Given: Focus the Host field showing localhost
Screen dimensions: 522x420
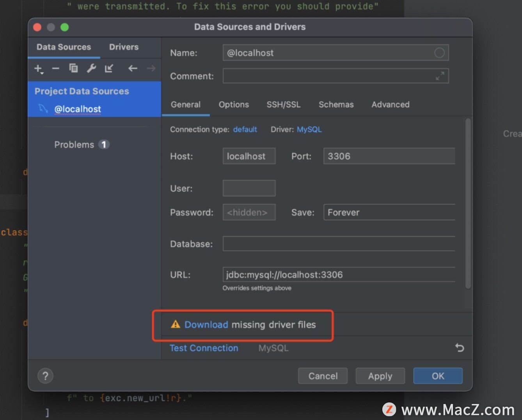Looking at the screenshot, I should [249, 156].
